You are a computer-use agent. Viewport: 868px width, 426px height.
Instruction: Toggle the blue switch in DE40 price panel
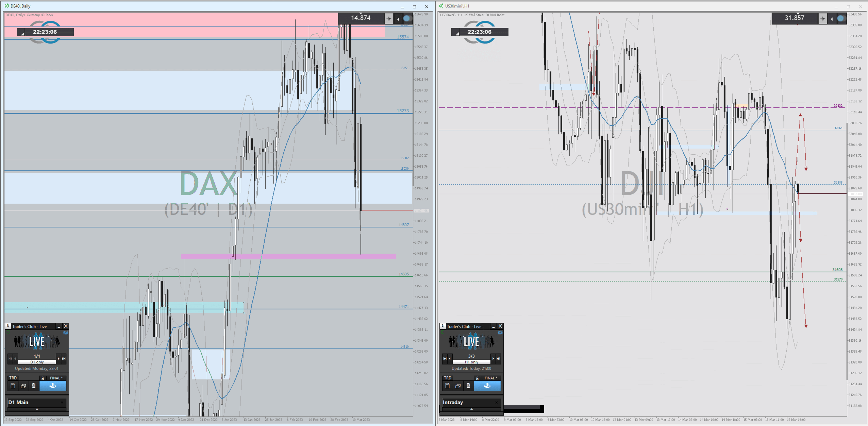tap(407, 19)
